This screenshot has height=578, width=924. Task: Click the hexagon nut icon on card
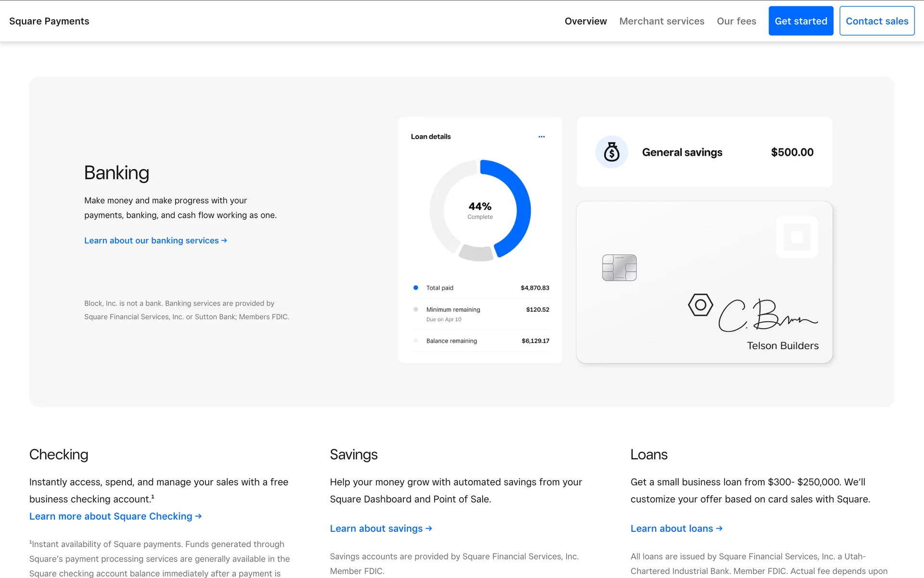[700, 305]
